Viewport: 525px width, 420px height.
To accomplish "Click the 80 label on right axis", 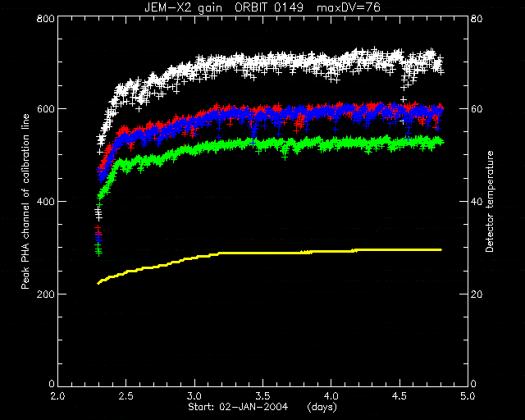I will coord(477,19).
